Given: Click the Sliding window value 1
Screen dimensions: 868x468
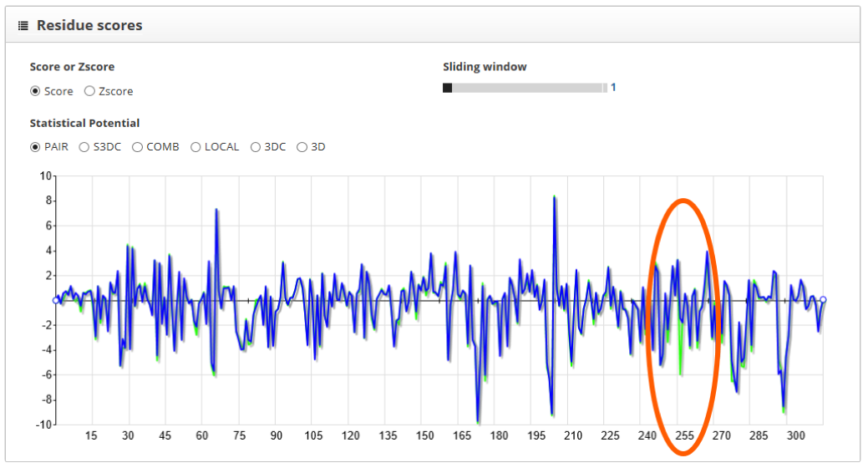Looking at the screenshot, I should pos(613,88).
